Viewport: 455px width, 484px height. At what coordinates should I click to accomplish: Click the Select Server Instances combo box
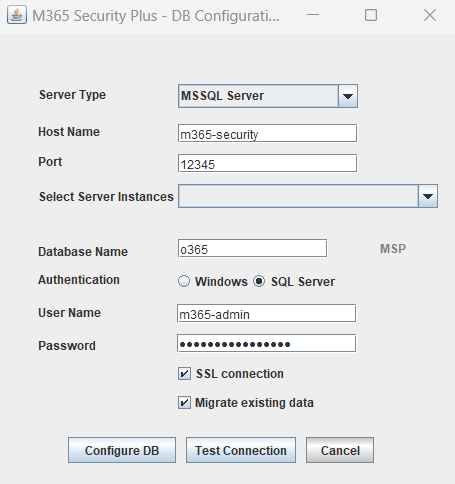click(x=308, y=196)
